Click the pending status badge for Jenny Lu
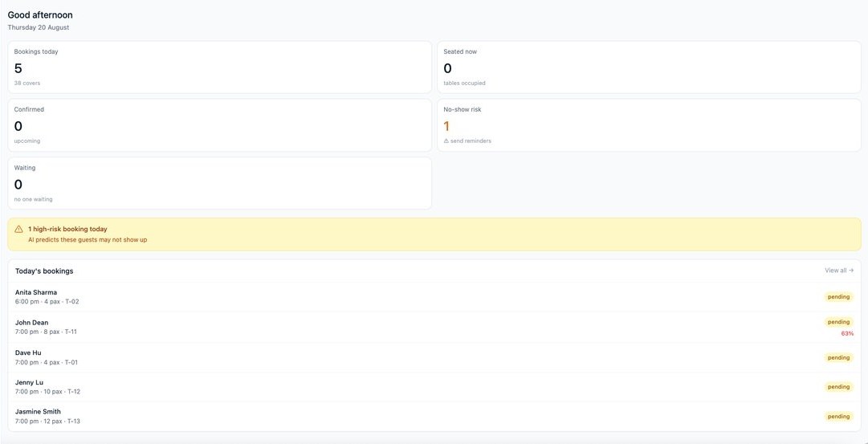 point(838,387)
